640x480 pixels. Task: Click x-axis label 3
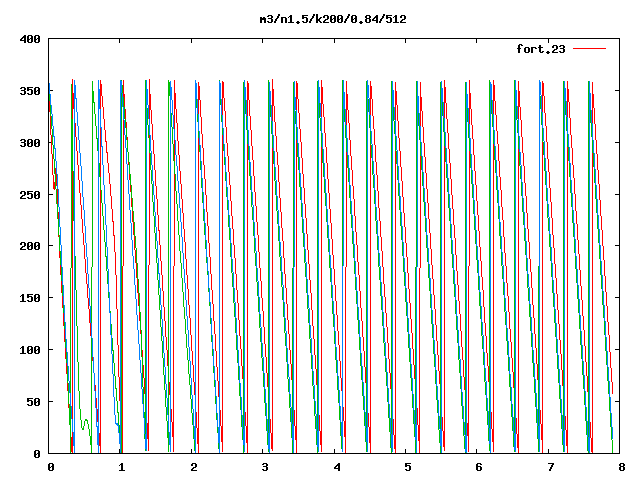[265, 467]
